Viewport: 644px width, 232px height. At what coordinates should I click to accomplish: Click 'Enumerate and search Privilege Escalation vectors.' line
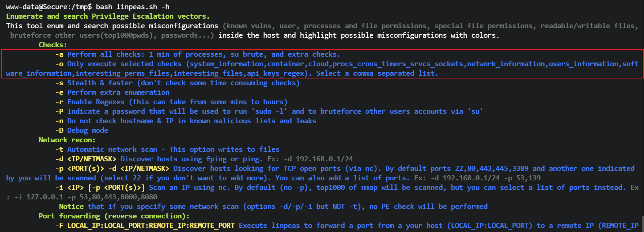coord(108,16)
